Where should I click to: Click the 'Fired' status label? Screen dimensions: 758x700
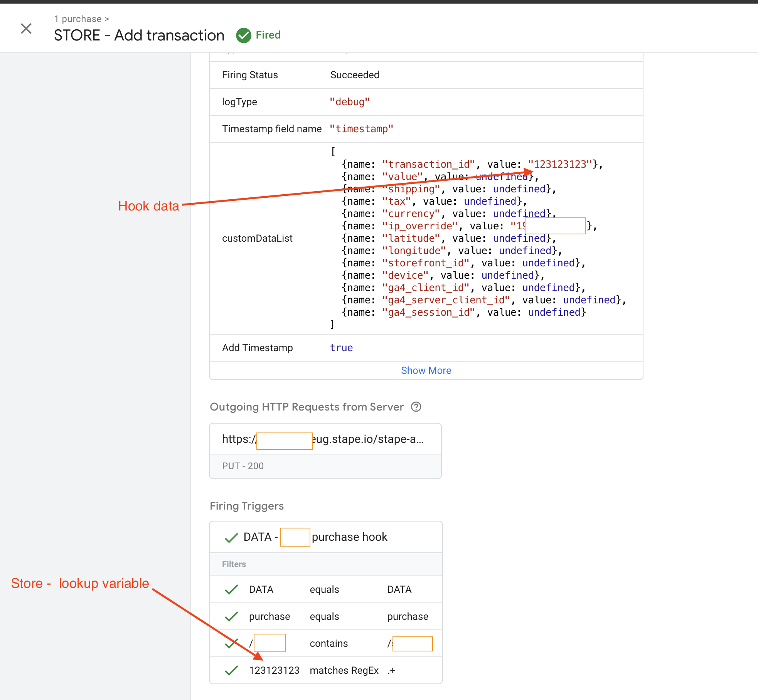click(268, 35)
